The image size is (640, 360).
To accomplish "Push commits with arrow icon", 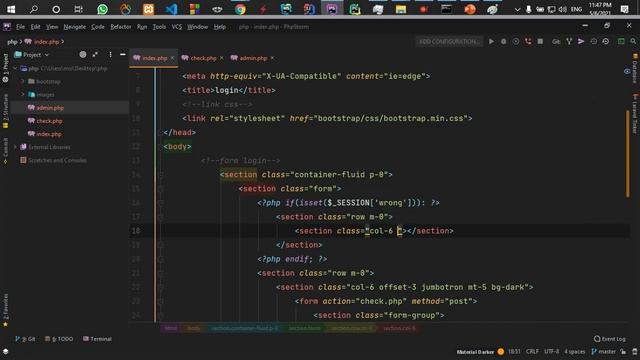I will click(581, 42).
